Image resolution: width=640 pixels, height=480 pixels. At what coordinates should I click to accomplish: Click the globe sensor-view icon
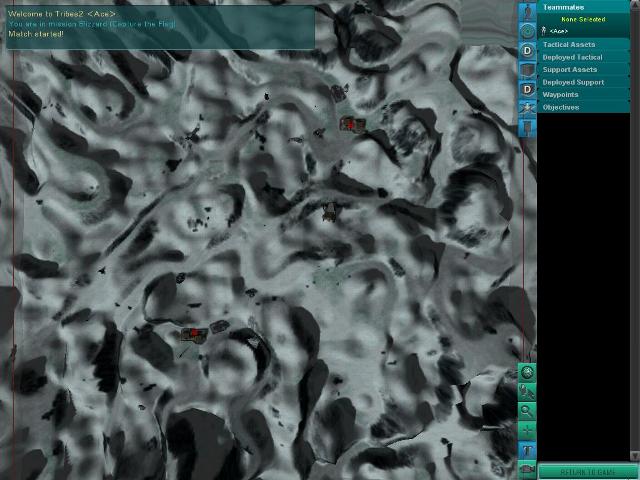point(527,372)
